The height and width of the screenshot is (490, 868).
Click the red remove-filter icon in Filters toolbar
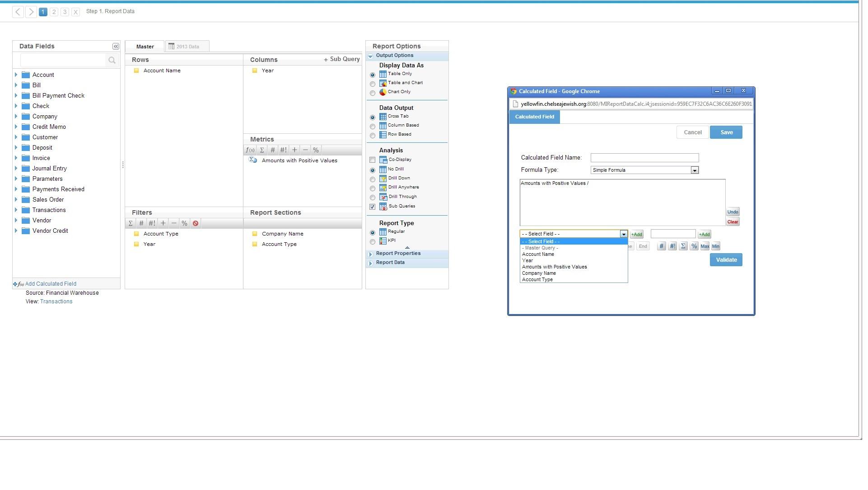(196, 224)
